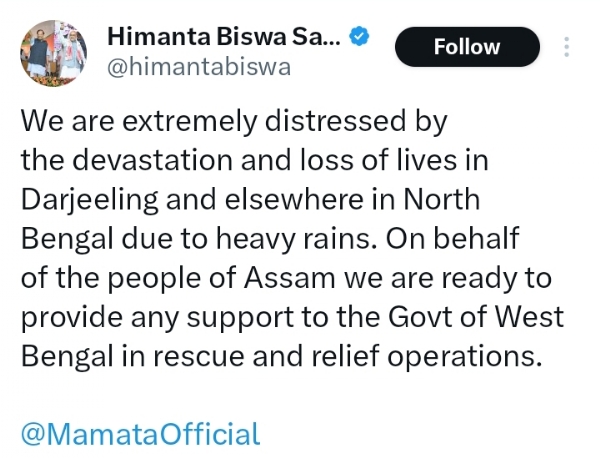This screenshot has width=600, height=458.
Task: Click the blue verified badge
Action: coord(359,38)
